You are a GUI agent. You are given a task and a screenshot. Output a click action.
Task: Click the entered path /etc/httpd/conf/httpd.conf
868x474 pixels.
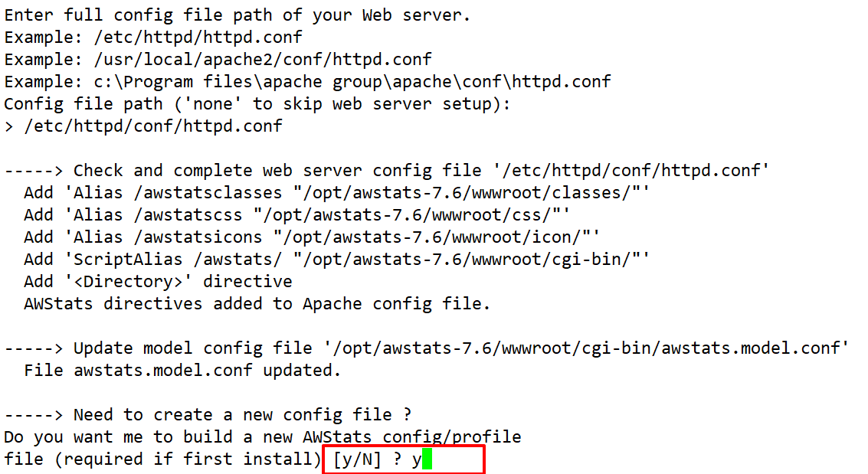click(x=153, y=126)
